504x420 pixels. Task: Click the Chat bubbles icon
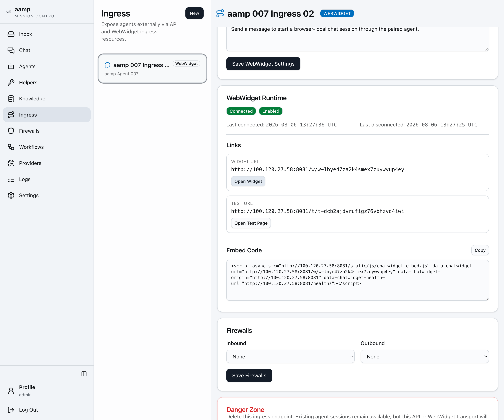point(11,50)
